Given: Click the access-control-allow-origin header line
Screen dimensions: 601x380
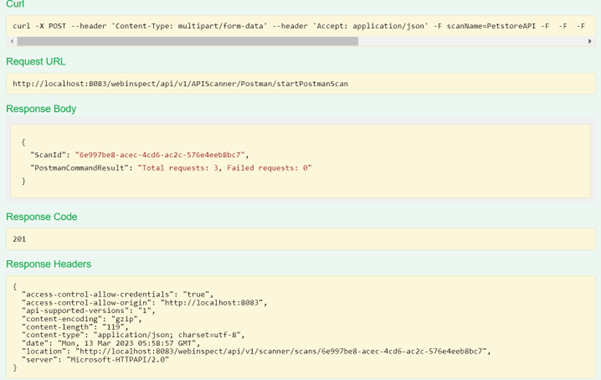Looking at the screenshot, I should 144,303.
